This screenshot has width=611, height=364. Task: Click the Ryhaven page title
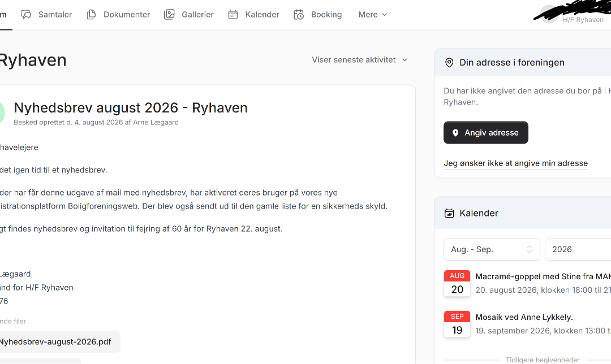tap(33, 60)
